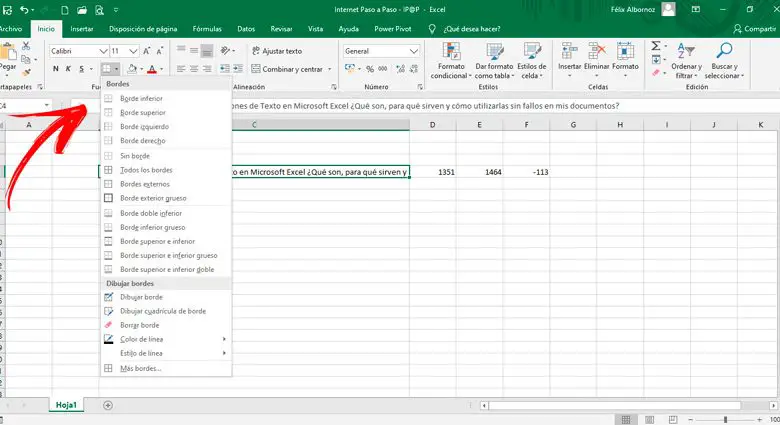Open the Datos ribbon tab
780x425 pixels.
coord(246,29)
